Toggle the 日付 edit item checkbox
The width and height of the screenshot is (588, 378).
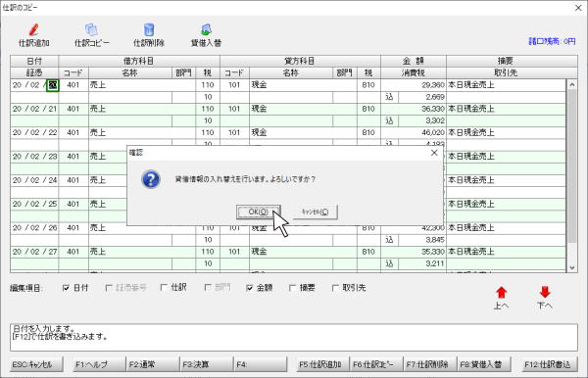(66, 288)
